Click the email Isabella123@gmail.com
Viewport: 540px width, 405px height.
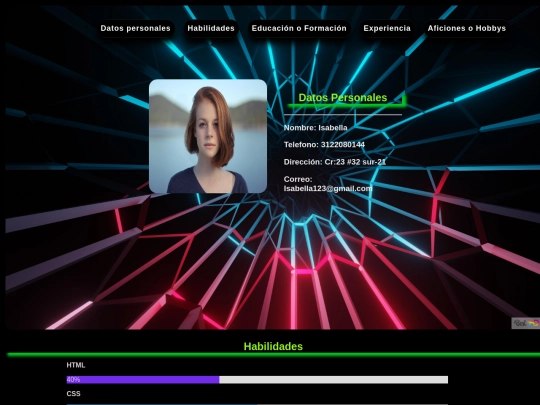coord(328,188)
